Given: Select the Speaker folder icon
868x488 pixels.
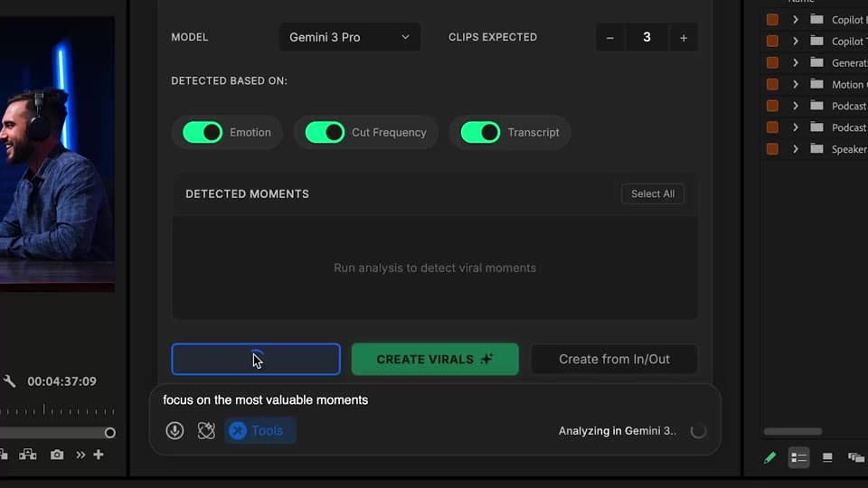Looking at the screenshot, I should [x=816, y=148].
